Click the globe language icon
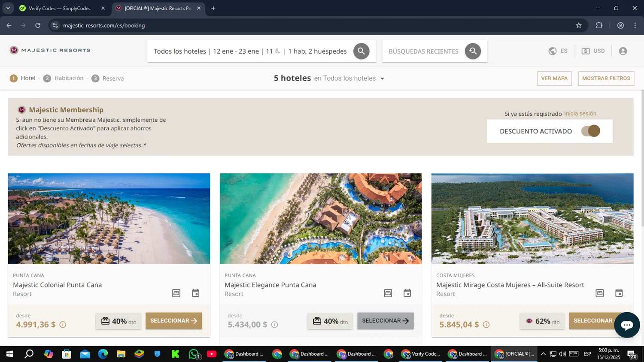This screenshot has height=362, width=644. 553,51
